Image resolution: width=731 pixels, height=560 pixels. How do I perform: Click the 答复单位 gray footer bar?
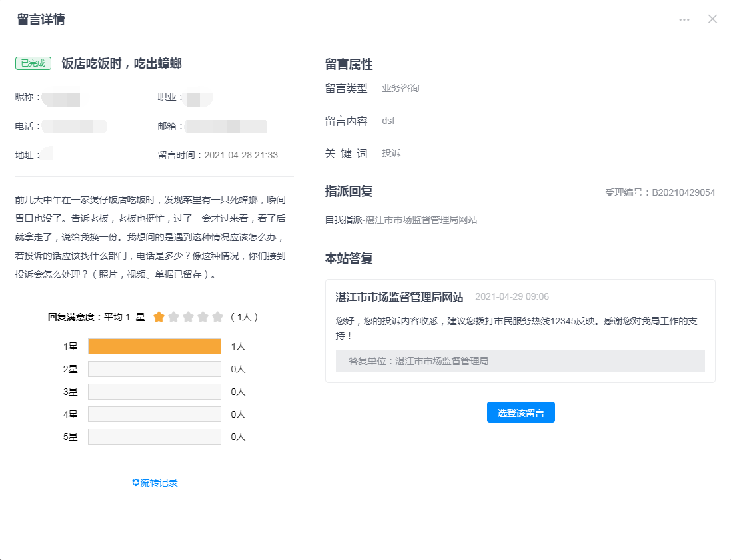point(520,361)
